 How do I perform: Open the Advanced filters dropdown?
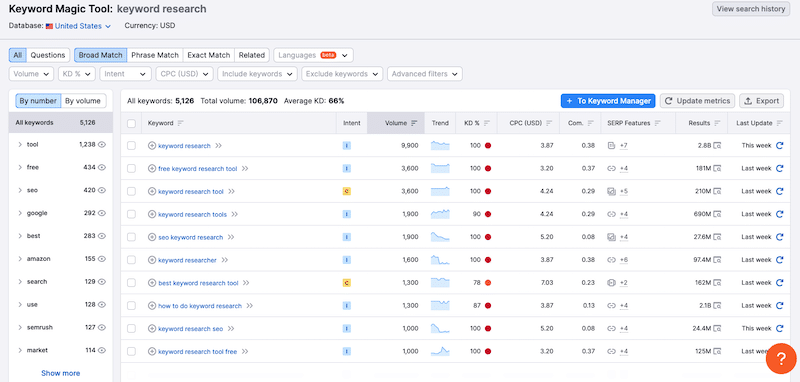tap(425, 74)
